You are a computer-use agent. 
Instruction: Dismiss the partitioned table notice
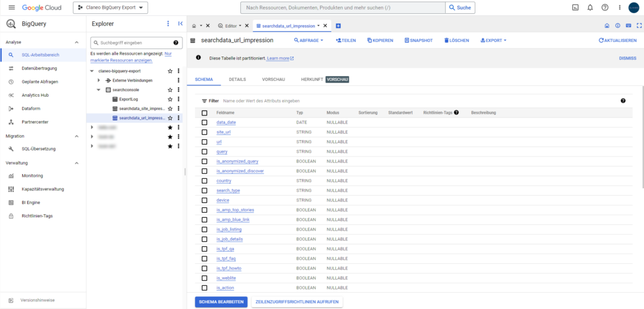pyautogui.click(x=627, y=58)
